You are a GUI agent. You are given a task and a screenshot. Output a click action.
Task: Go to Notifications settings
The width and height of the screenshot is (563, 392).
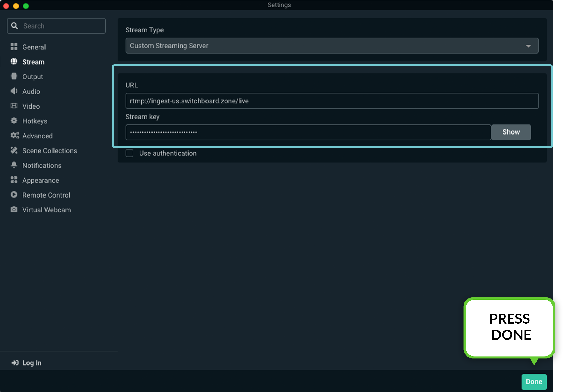point(42,165)
